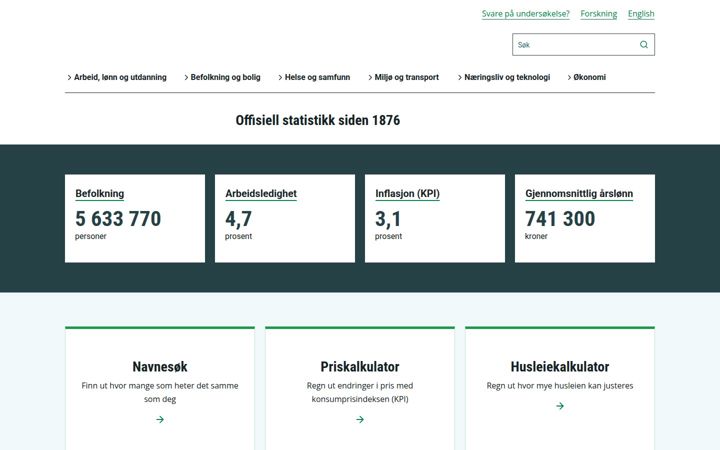720x450 pixels.
Task: Expand chevron beside Arbeid, lønn og utdanning
Action: 69,78
